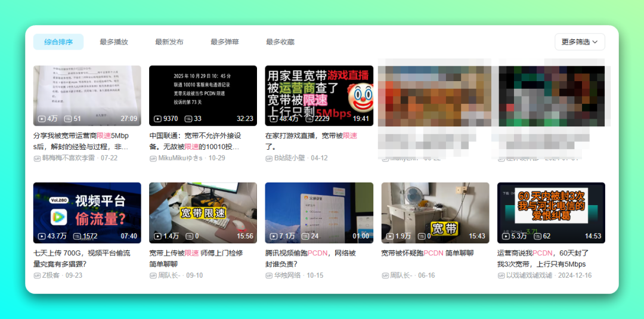Expand the 更多筛选 filter dropdown
This screenshot has height=319, width=644.
[x=580, y=42]
